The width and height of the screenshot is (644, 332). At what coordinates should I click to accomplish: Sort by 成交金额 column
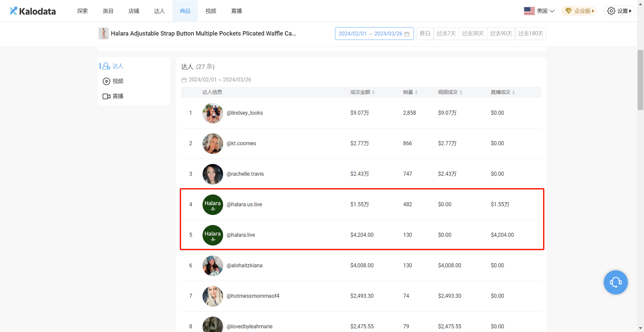pyautogui.click(x=362, y=92)
